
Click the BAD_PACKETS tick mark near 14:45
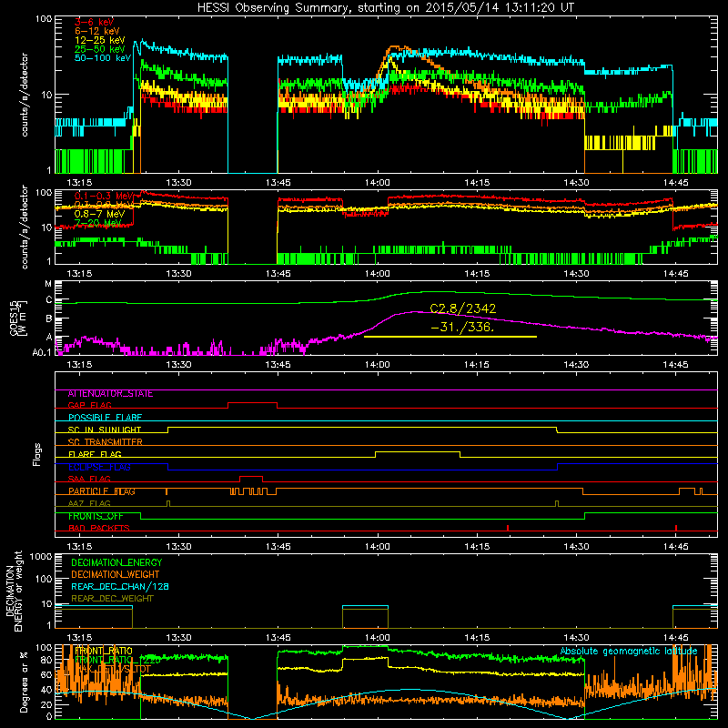(676, 528)
